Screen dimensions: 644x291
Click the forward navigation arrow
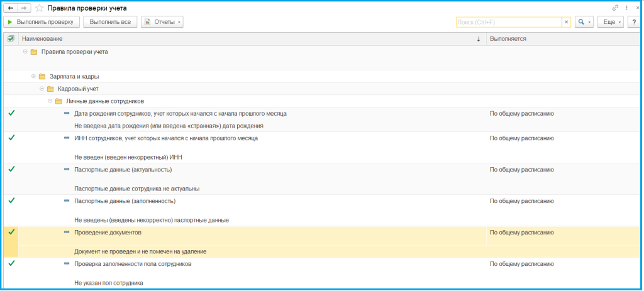tap(23, 8)
